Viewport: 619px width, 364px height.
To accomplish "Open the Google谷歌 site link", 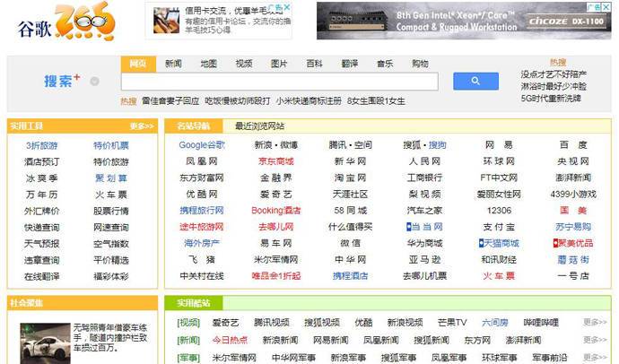I will [x=202, y=144].
